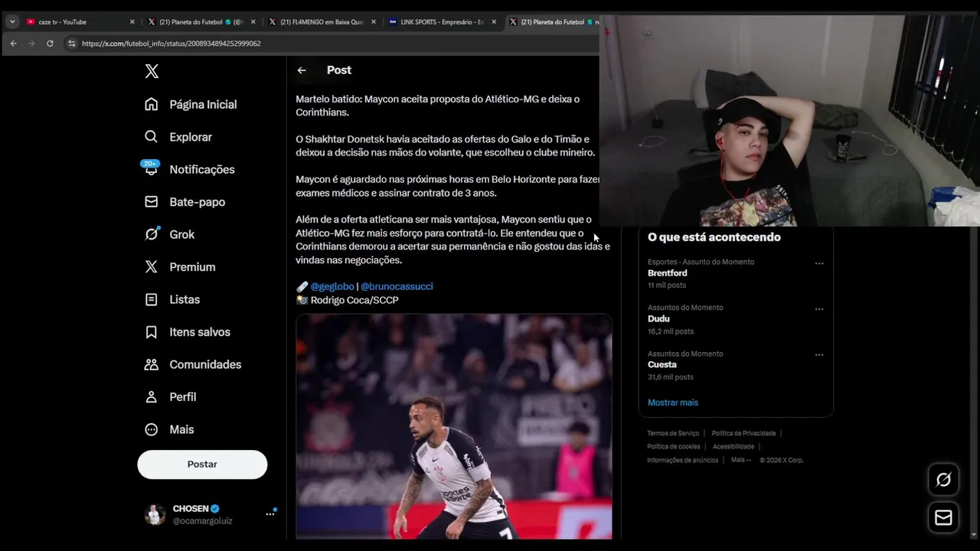This screenshot has height=551, width=980.
Task: Expand footer Mais menu
Action: click(x=741, y=460)
